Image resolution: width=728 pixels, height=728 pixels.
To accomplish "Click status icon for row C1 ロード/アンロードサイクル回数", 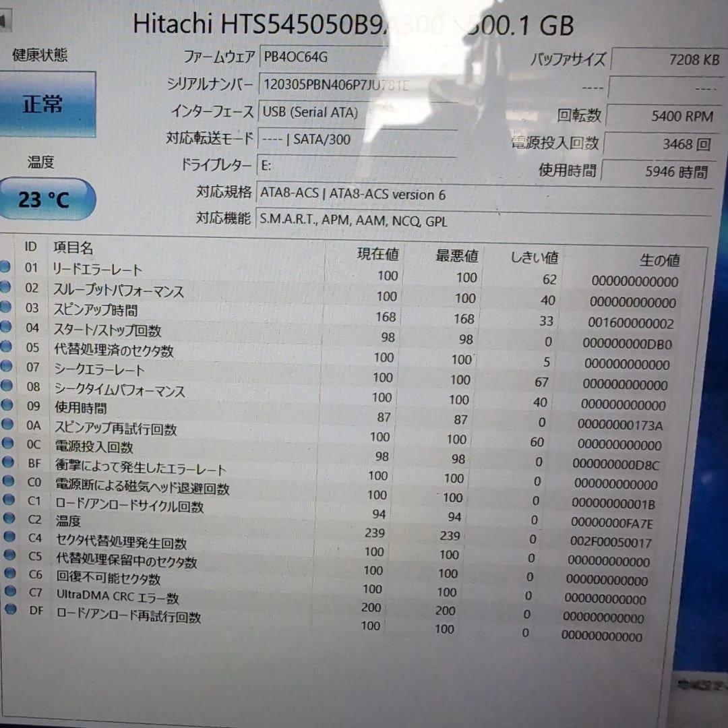I will click(8, 499).
